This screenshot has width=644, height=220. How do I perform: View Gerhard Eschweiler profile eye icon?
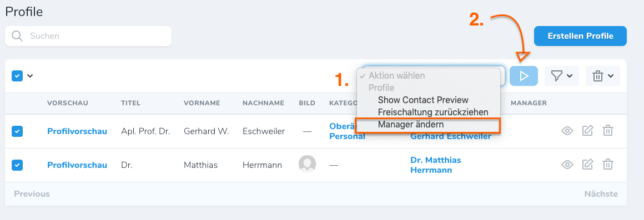(x=567, y=131)
